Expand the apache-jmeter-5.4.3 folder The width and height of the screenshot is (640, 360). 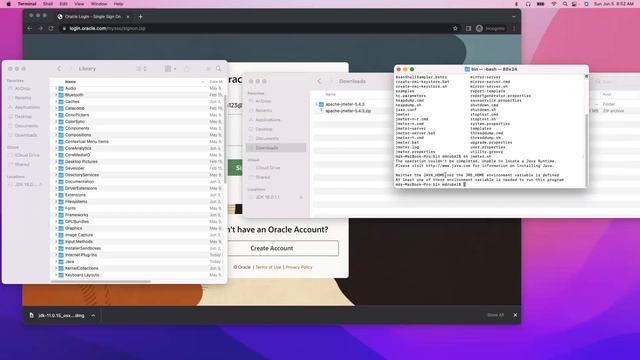click(x=316, y=104)
